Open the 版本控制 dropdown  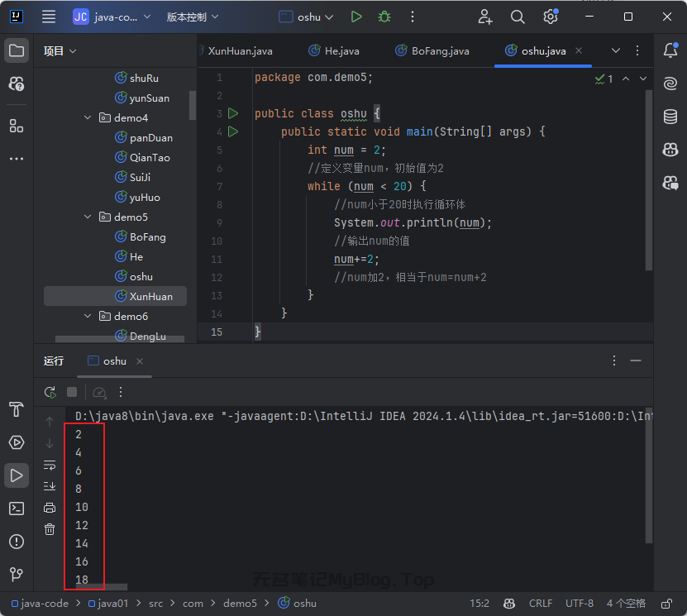click(x=192, y=17)
